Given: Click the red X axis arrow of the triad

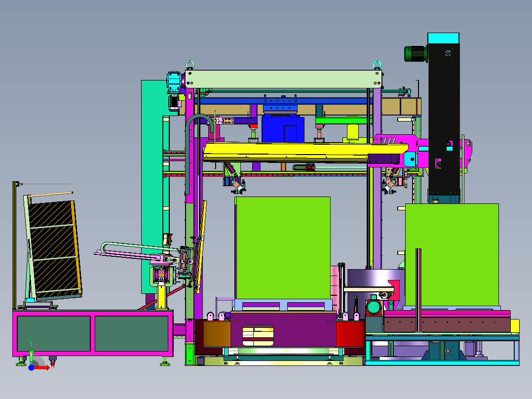Looking at the screenshot, I should tap(42, 368).
